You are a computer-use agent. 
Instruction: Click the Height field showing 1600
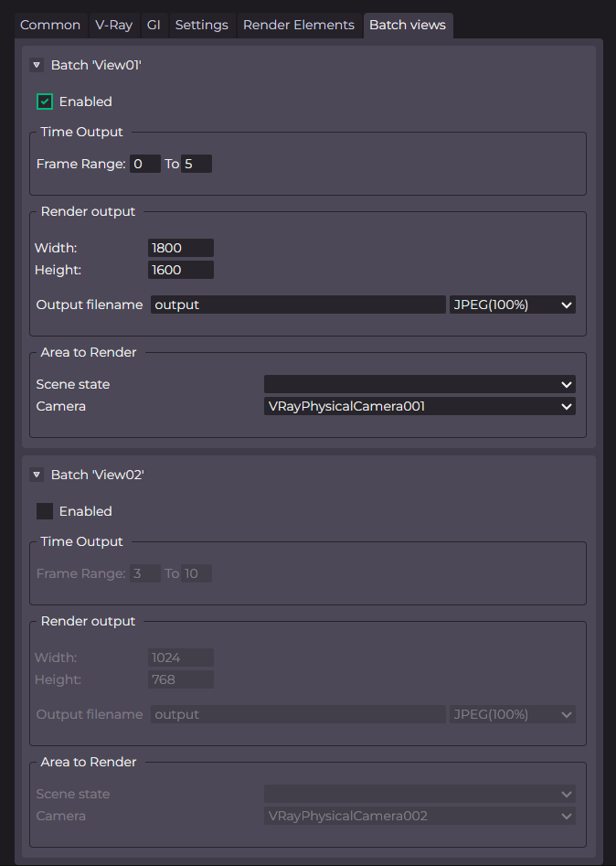pyautogui.click(x=180, y=270)
